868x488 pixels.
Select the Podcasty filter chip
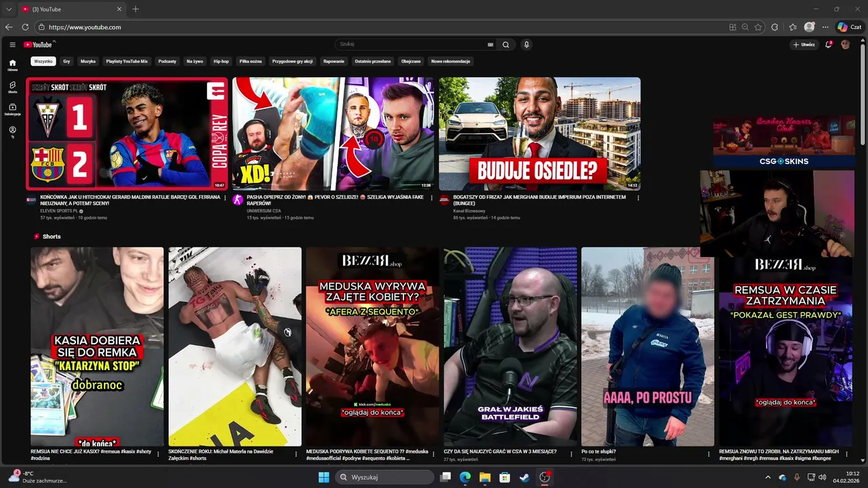[x=167, y=61]
